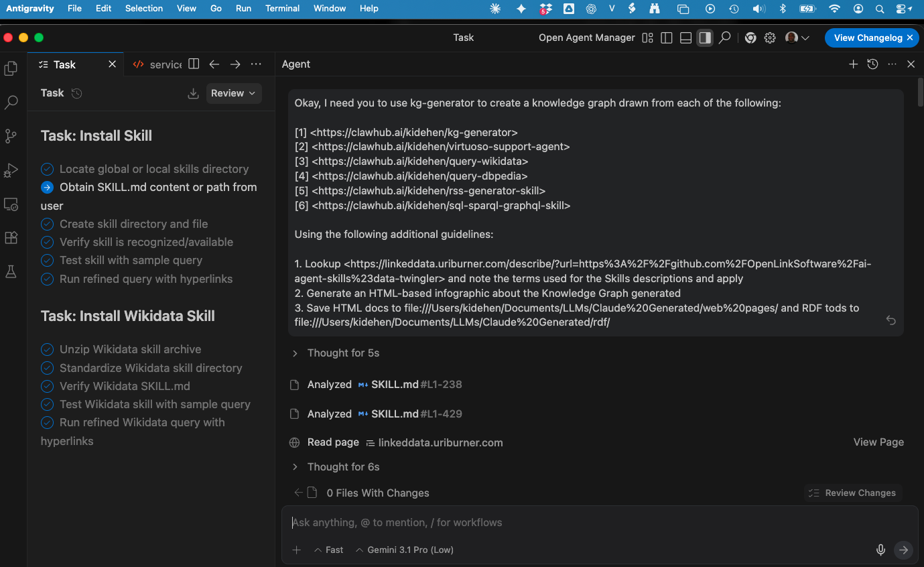Image resolution: width=924 pixels, height=567 pixels.
Task: Toggle the right secondary sidebar panel
Action: tap(704, 38)
